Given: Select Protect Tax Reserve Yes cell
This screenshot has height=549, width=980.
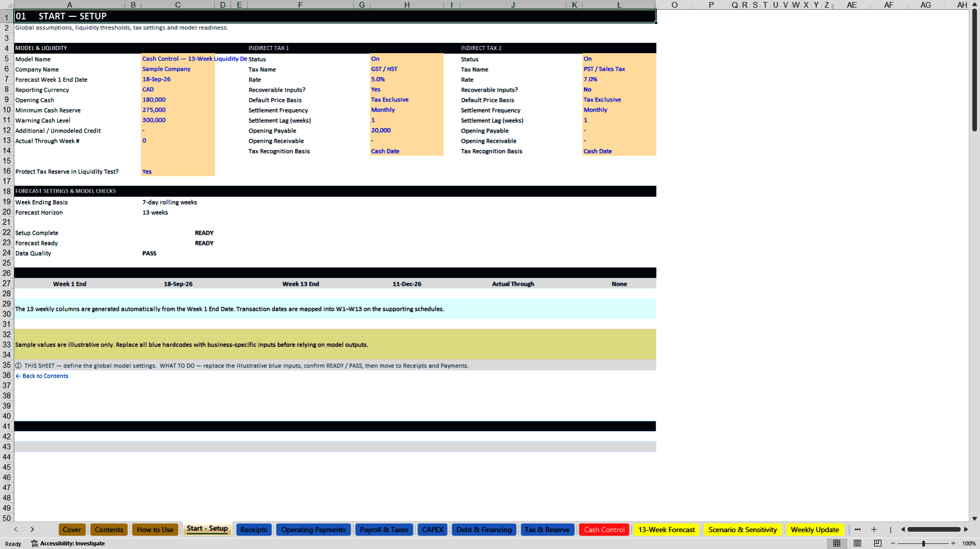Looking at the screenshot, I should coord(178,171).
